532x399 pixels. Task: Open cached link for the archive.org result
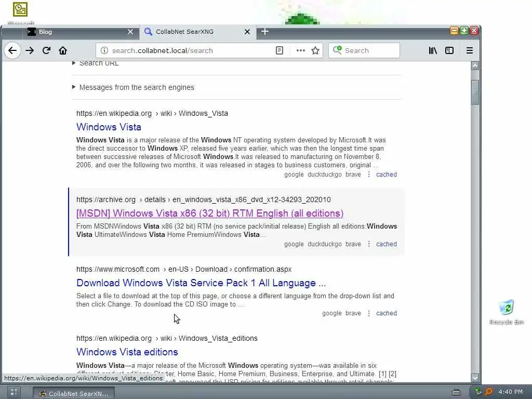[387, 244]
